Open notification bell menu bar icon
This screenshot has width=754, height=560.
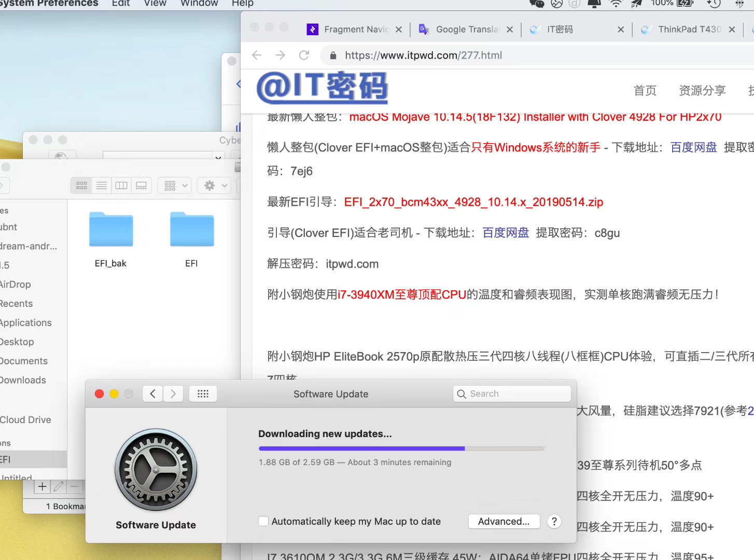594,3
